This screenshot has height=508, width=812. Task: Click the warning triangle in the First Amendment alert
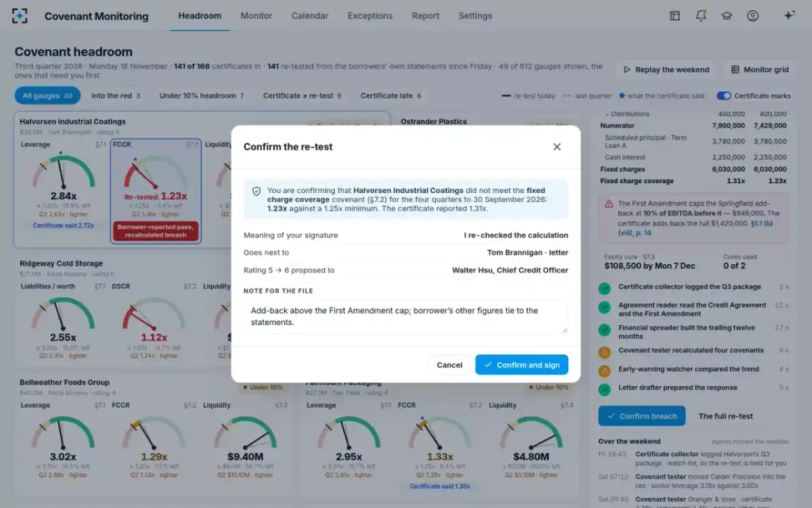click(x=609, y=203)
